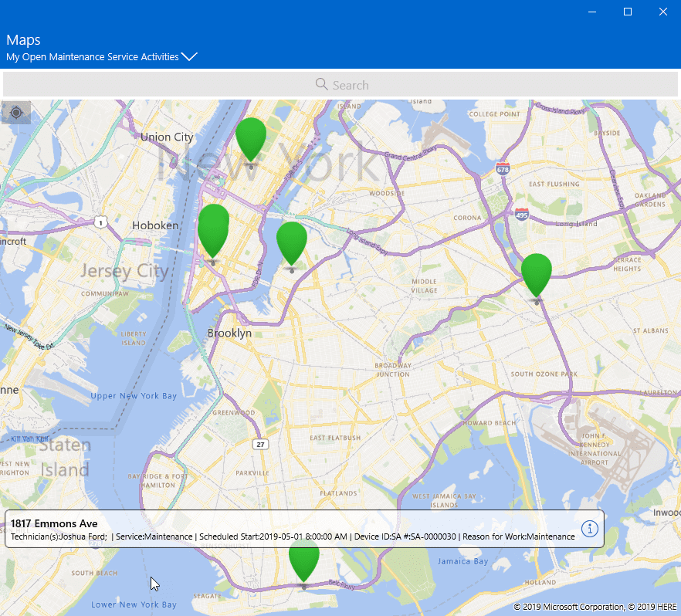681x616 pixels.
Task: Select the green pin near Long Island Expy
Action: [x=292, y=245]
